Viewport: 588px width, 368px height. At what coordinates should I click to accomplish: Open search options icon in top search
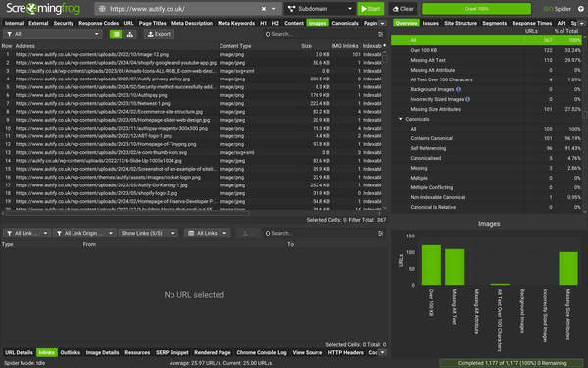pos(381,34)
